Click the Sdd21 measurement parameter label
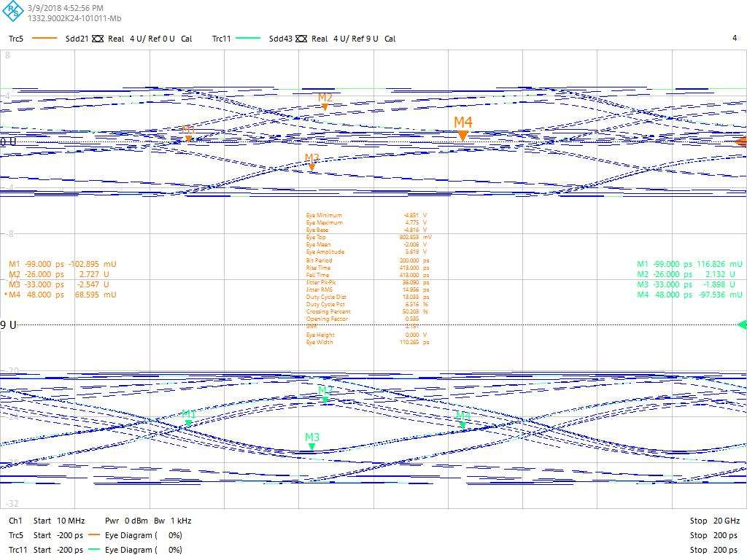Image resolution: width=747 pixels, height=560 pixels. click(77, 39)
